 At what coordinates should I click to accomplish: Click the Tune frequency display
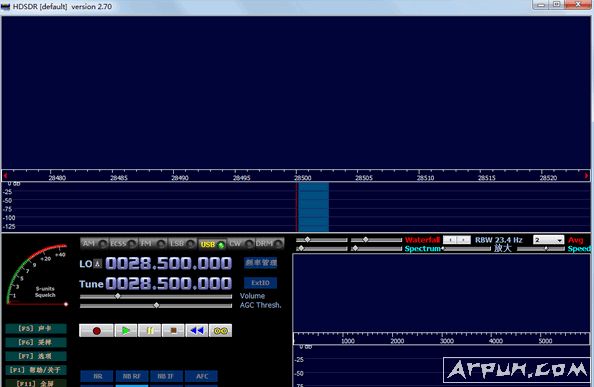tap(169, 284)
